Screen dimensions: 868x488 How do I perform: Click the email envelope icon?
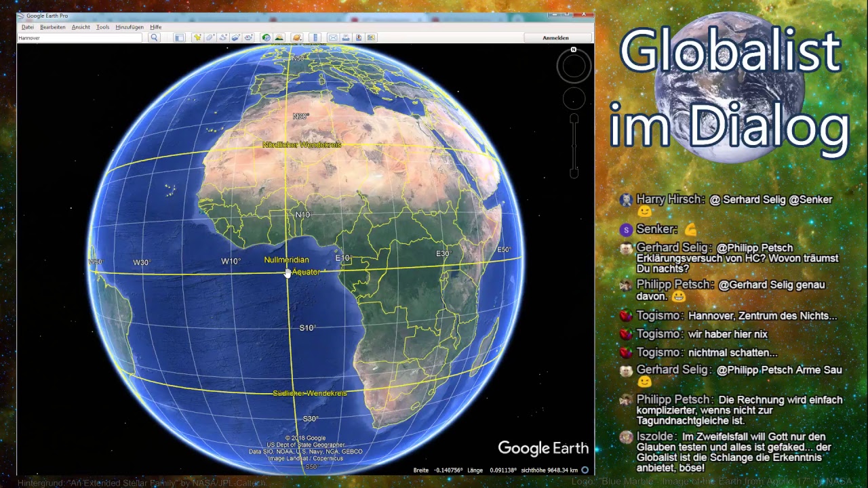333,37
